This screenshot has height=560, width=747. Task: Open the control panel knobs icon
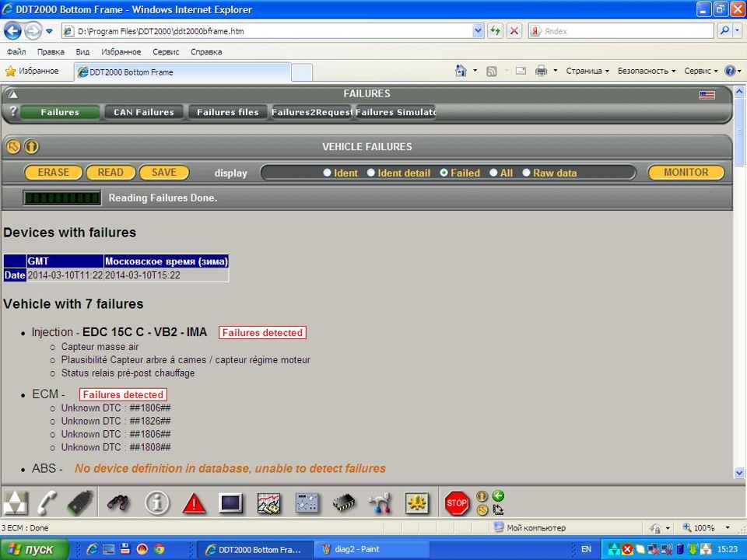coord(307,503)
